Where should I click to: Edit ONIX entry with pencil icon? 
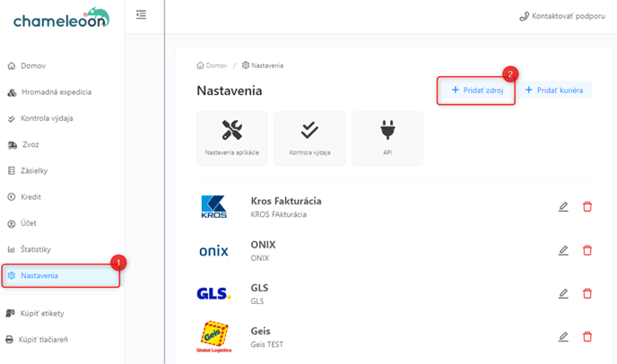click(x=563, y=250)
